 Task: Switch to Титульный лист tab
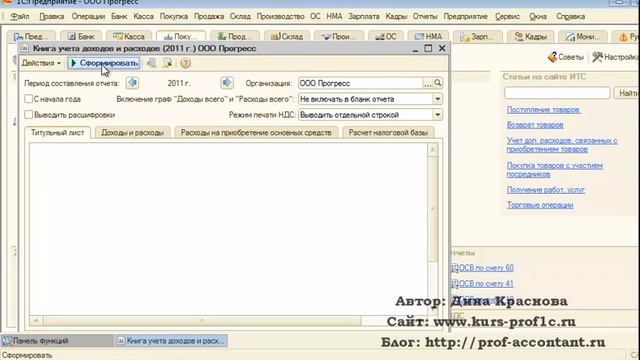click(58, 133)
